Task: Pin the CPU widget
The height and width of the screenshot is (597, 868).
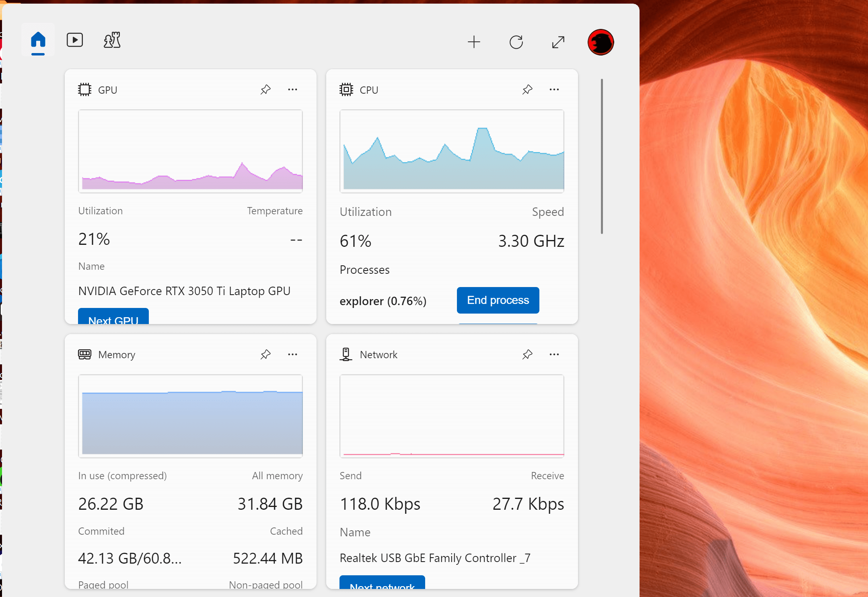Action: [527, 89]
